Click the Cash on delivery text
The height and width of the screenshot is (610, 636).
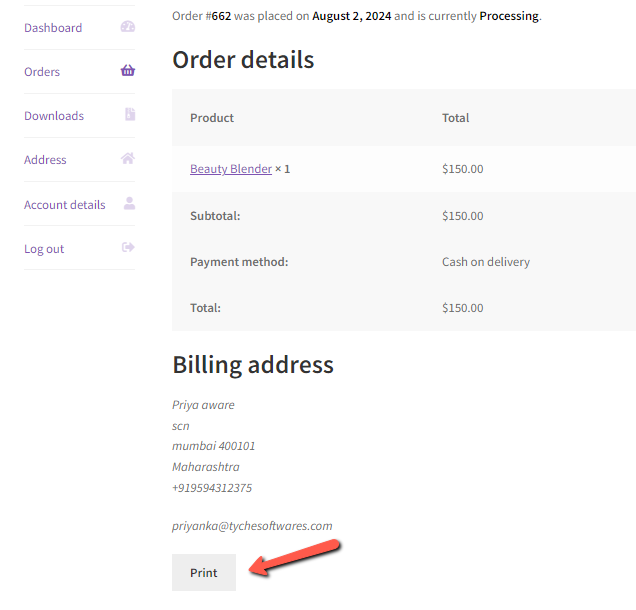point(486,262)
